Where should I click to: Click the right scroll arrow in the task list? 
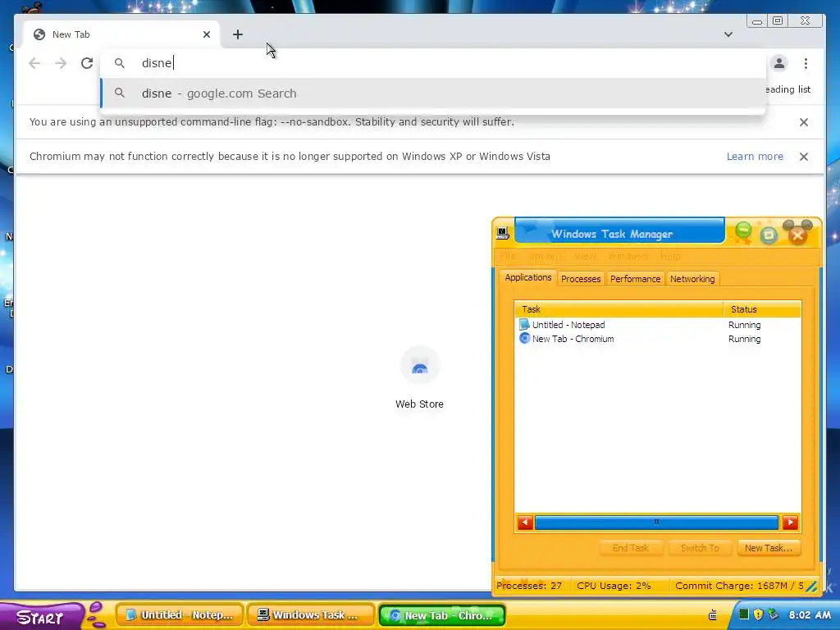coord(790,523)
